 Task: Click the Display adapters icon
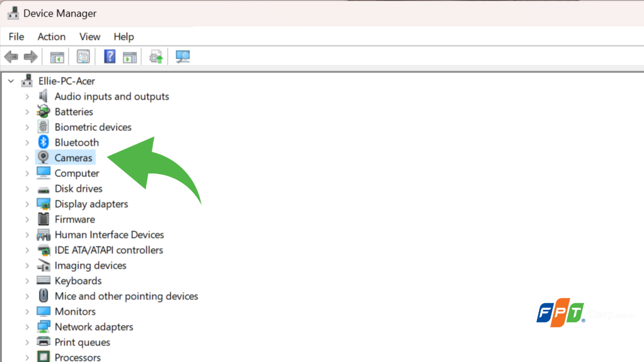click(43, 204)
